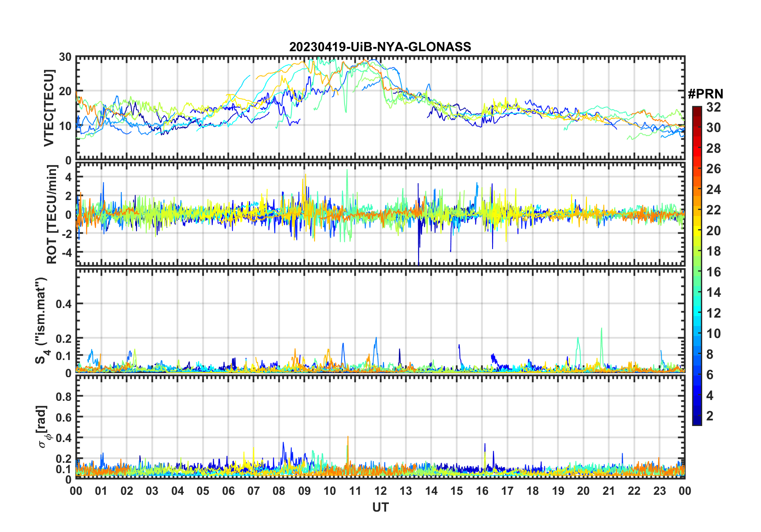Click the colorbar tick label 24

click(713, 190)
